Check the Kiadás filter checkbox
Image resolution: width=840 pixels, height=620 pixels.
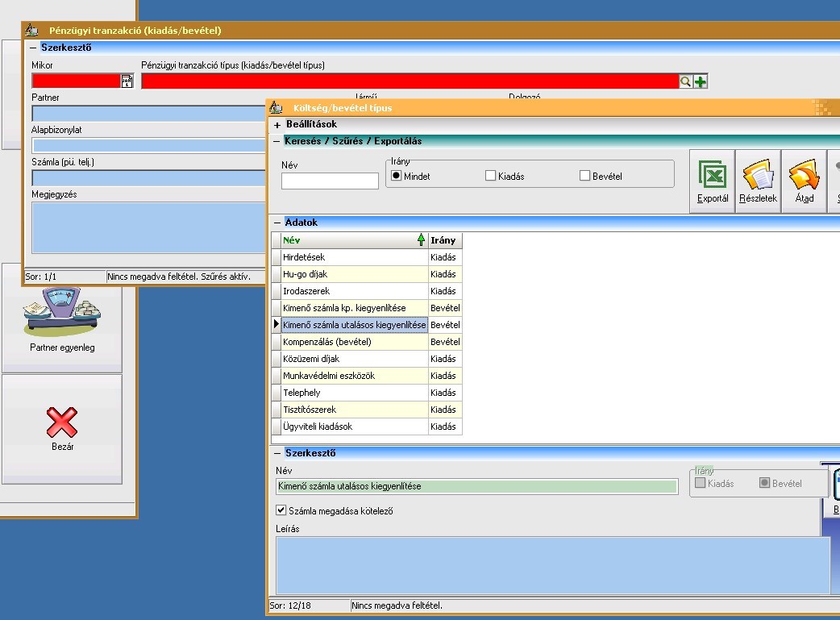(x=490, y=176)
